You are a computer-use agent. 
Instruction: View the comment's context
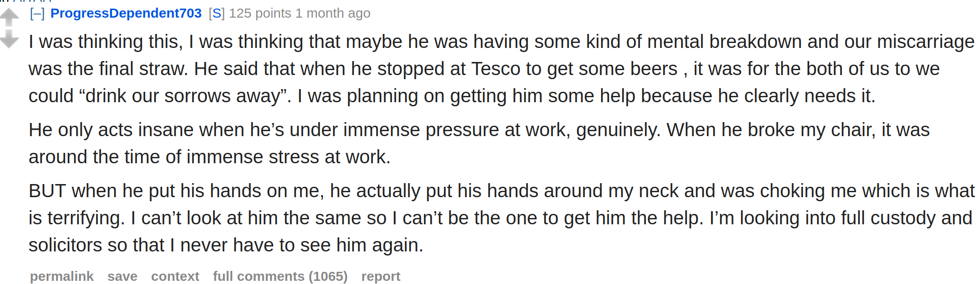click(x=175, y=276)
